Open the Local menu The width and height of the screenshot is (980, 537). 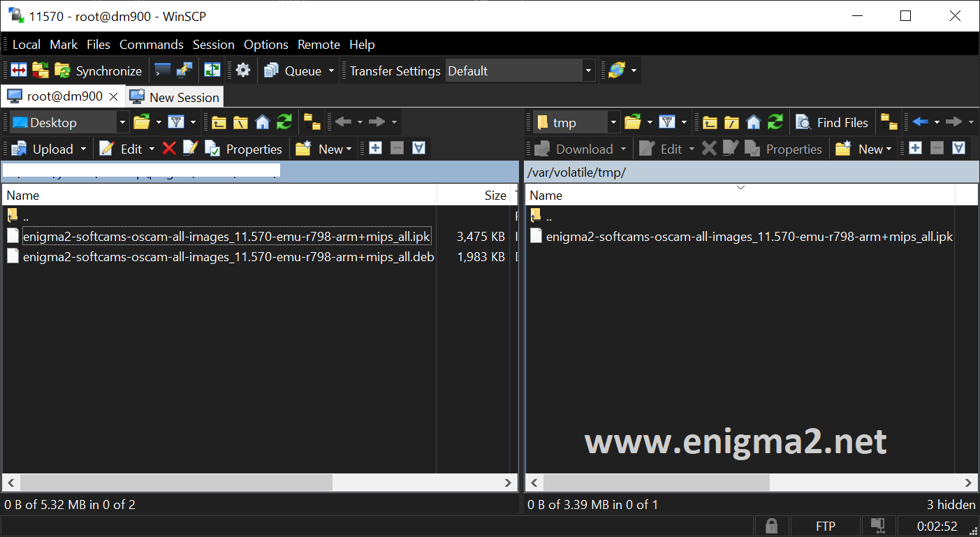point(27,44)
